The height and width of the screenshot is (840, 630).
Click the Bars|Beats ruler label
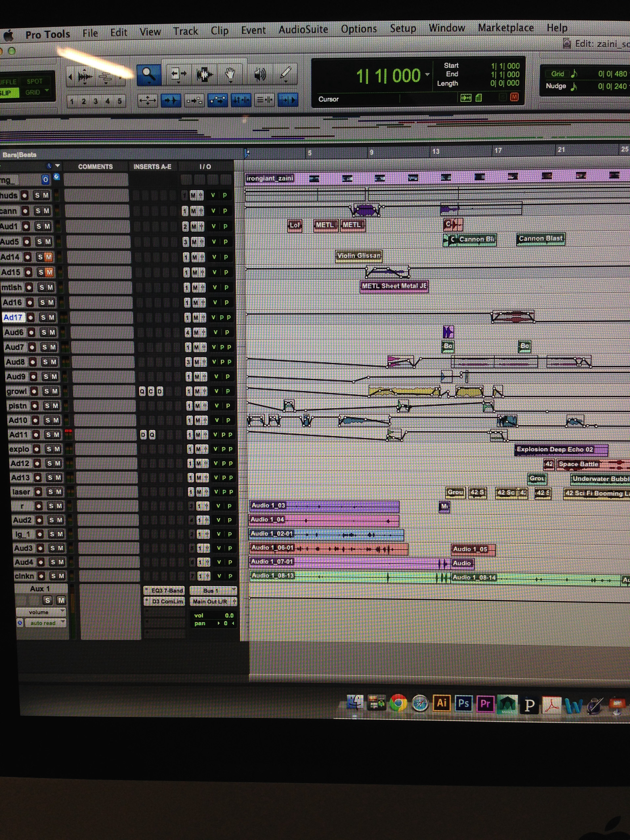click(x=19, y=155)
